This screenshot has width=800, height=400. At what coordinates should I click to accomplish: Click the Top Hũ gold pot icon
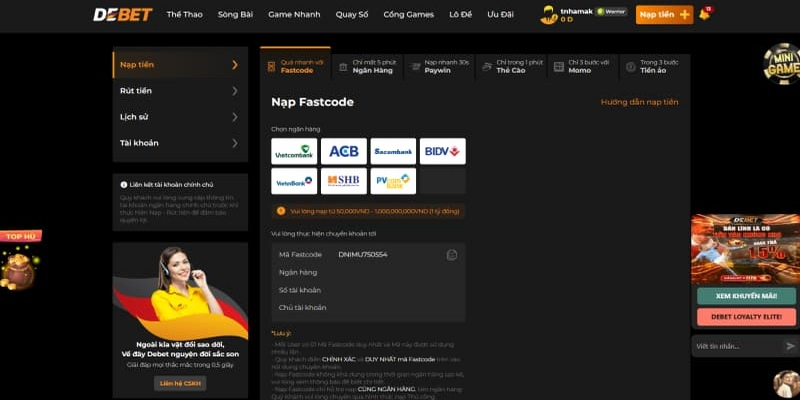coord(18,269)
